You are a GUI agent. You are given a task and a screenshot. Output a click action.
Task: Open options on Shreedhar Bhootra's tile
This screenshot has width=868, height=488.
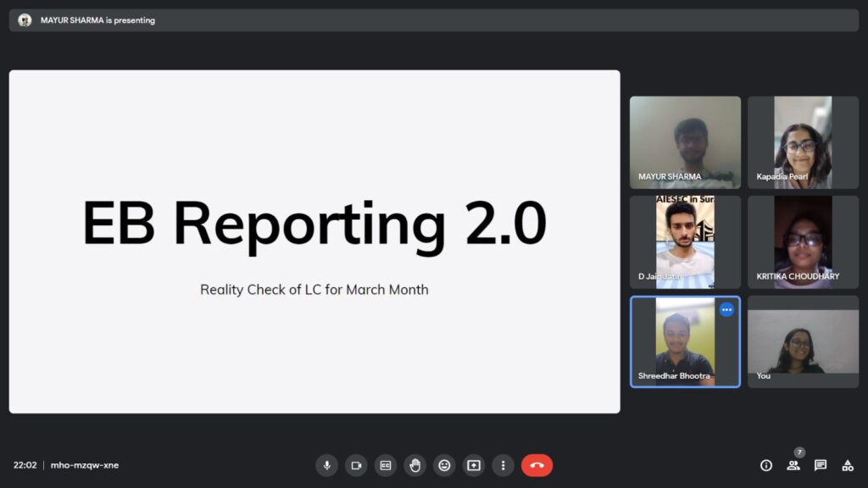[x=726, y=310]
